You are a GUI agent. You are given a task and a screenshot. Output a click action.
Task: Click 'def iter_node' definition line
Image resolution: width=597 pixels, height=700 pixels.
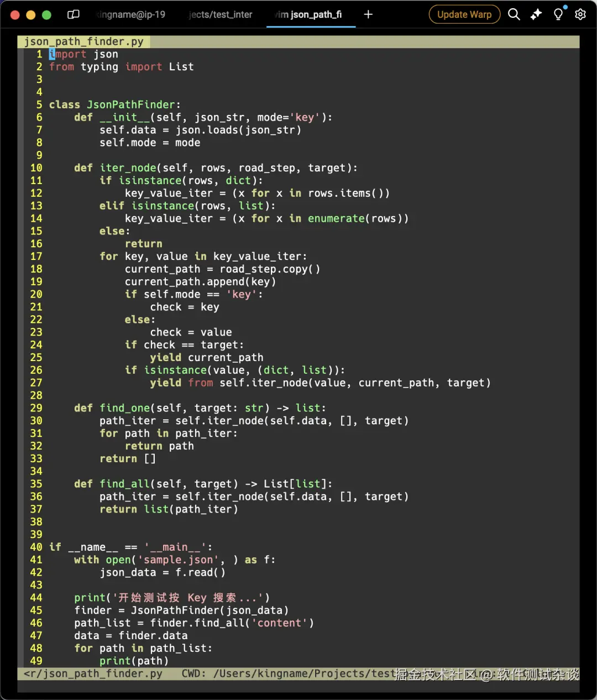(216, 168)
